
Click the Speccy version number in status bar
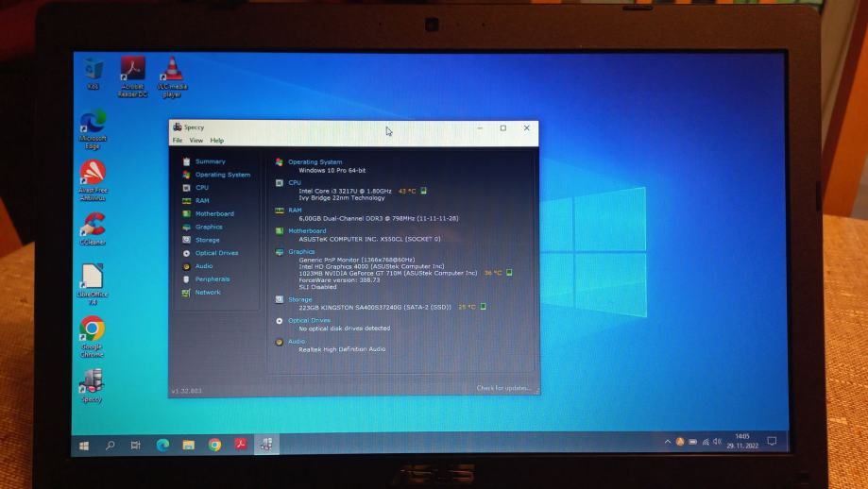(187, 391)
